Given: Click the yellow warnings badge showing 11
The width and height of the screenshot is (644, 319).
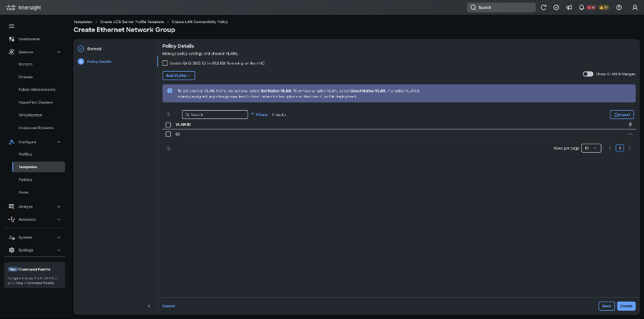Looking at the screenshot, I should coord(604,8).
